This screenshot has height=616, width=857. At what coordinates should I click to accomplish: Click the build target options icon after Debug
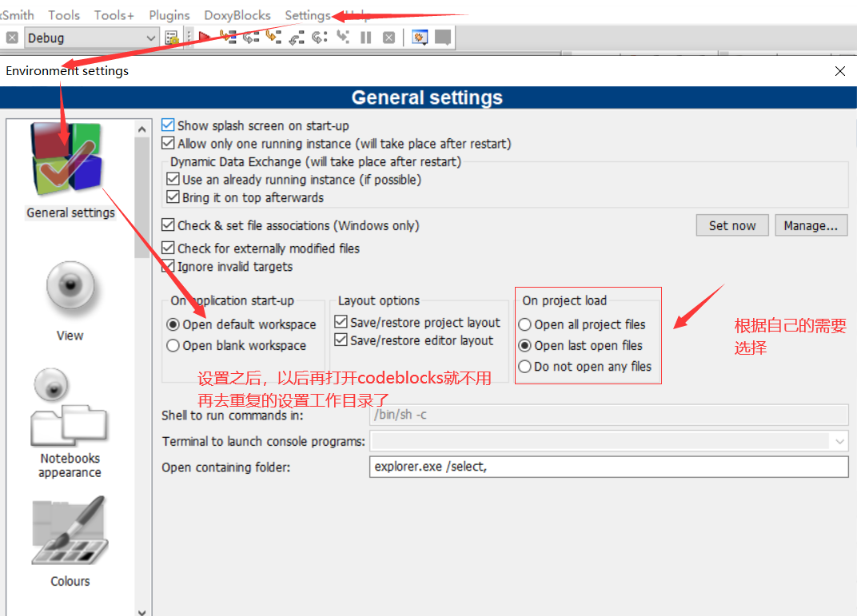[172, 38]
